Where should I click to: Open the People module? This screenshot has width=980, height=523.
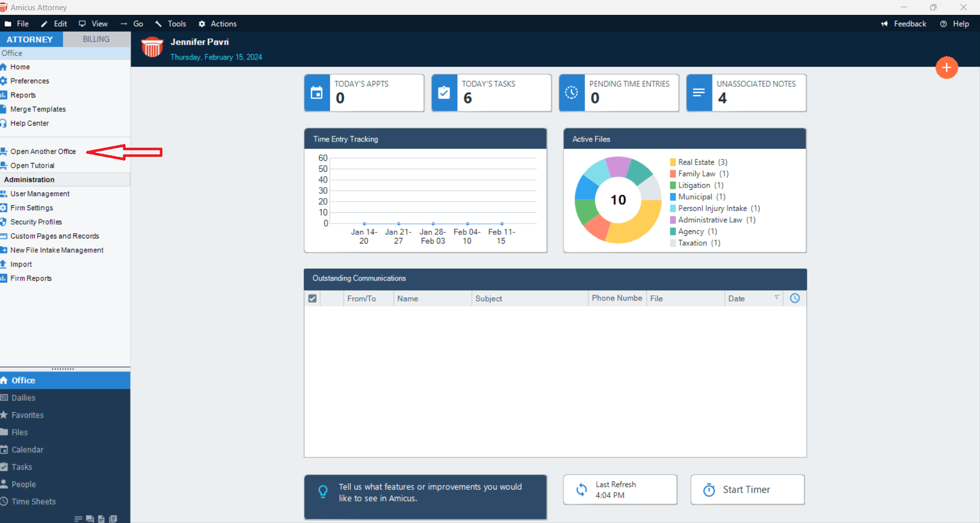click(x=65, y=485)
